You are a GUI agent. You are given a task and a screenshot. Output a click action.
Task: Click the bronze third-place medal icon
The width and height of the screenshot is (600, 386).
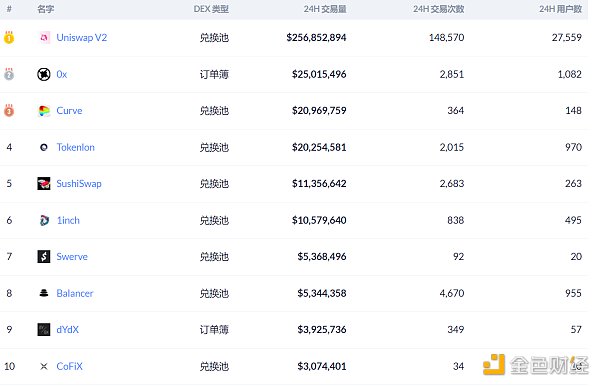click(9, 110)
